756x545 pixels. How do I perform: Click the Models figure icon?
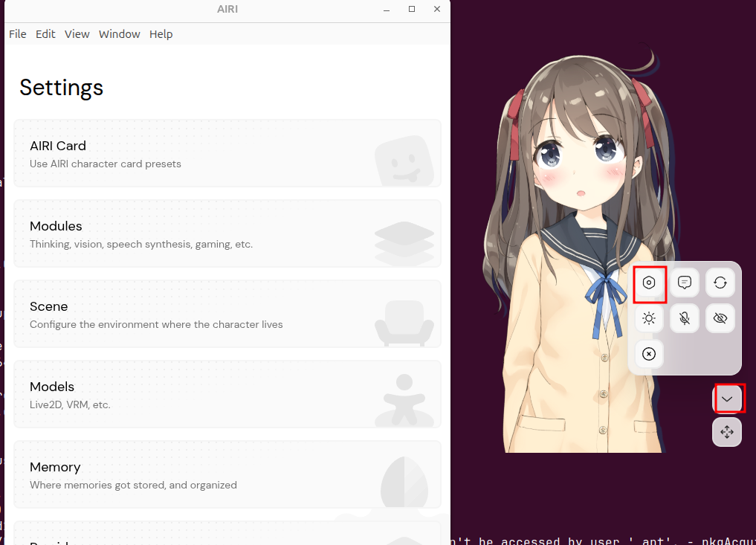(404, 400)
